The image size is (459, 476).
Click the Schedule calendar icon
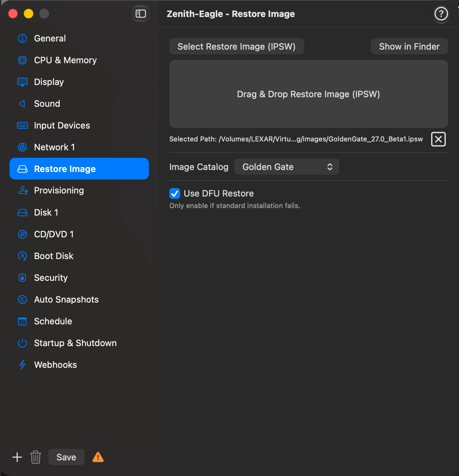(22, 321)
